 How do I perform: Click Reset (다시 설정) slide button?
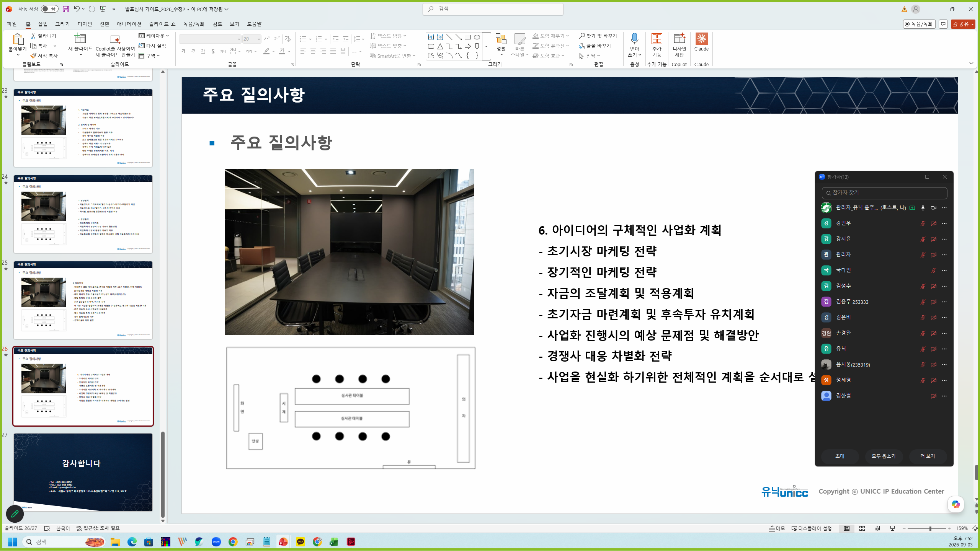(152, 46)
